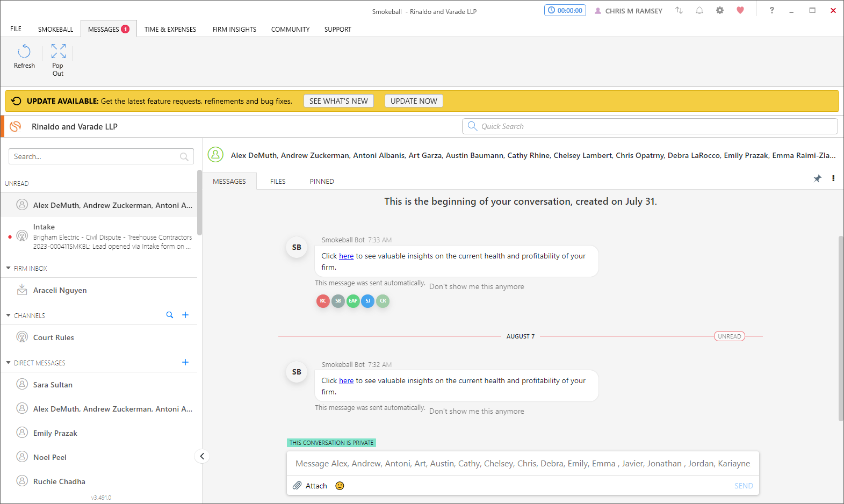Search channels with the magnifier icon
844x504 pixels.
tap(170, 315)
